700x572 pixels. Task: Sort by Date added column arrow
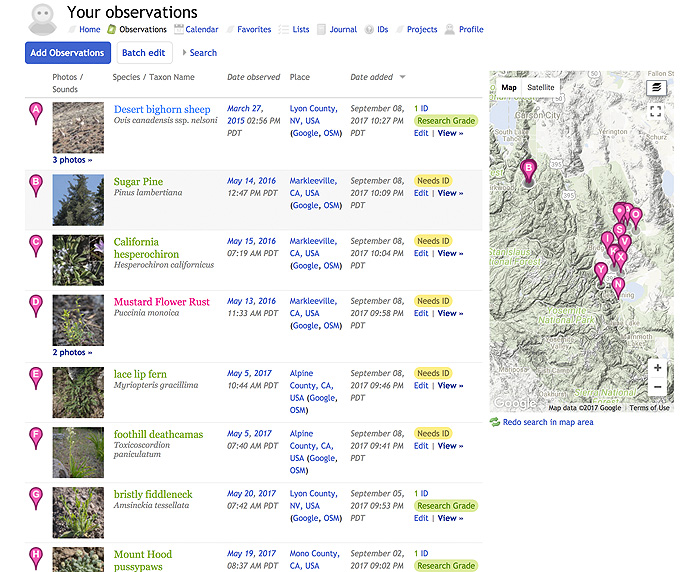(403, 77)
